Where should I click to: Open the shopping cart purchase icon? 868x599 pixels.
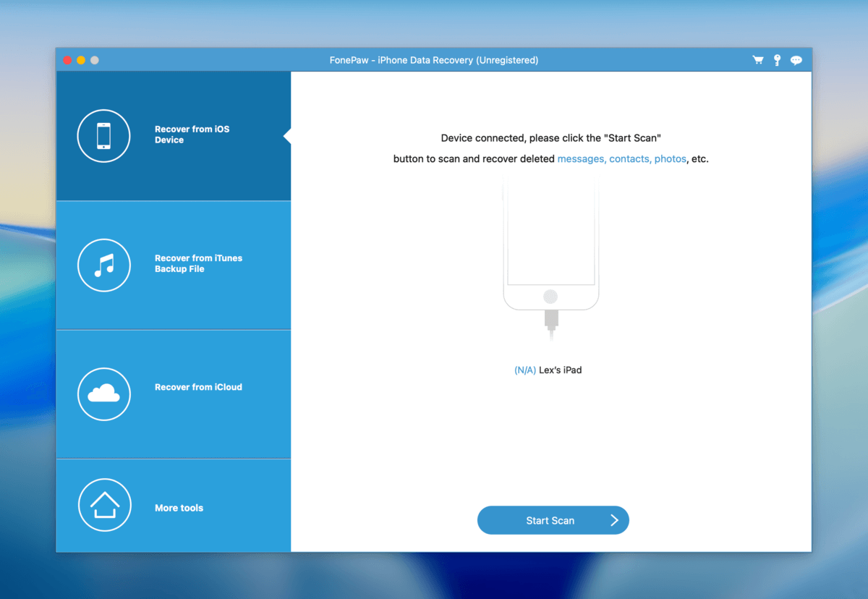coord(757,60)
